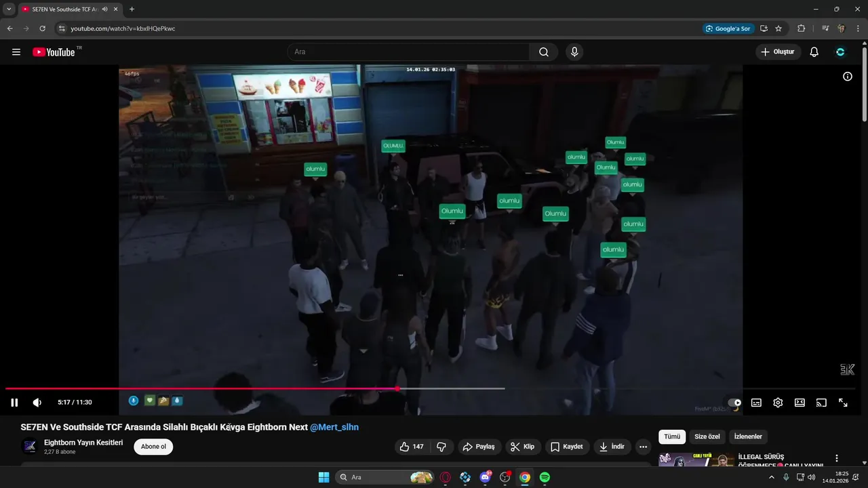868x488 pixels.
Task: Click the YouTube search magnifier button
Action: point(544,52)
